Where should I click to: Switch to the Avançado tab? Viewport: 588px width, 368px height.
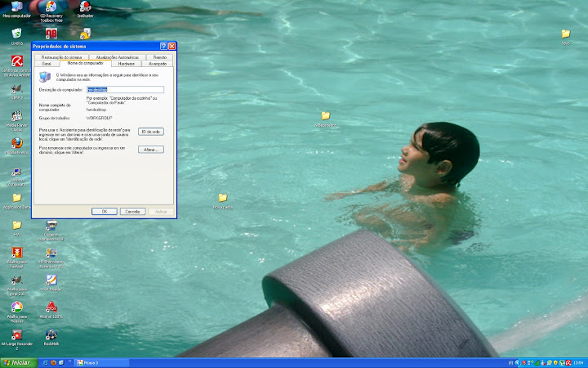158,64
